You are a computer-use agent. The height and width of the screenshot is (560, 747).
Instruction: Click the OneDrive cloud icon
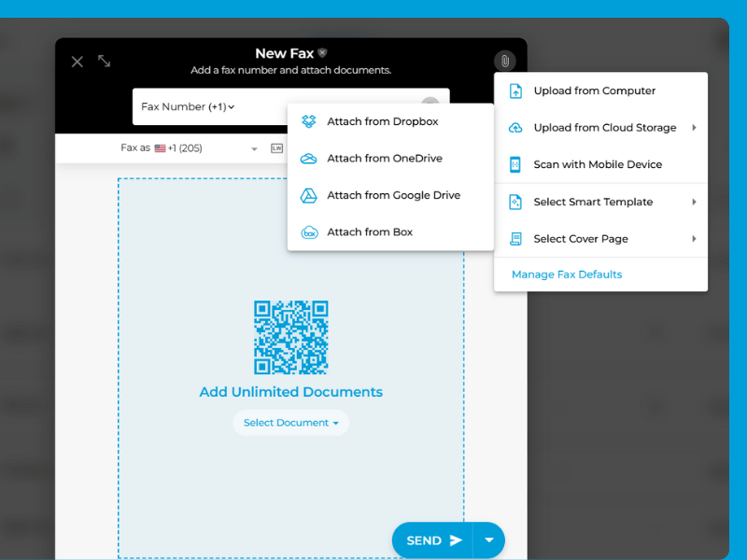[309, 158]
